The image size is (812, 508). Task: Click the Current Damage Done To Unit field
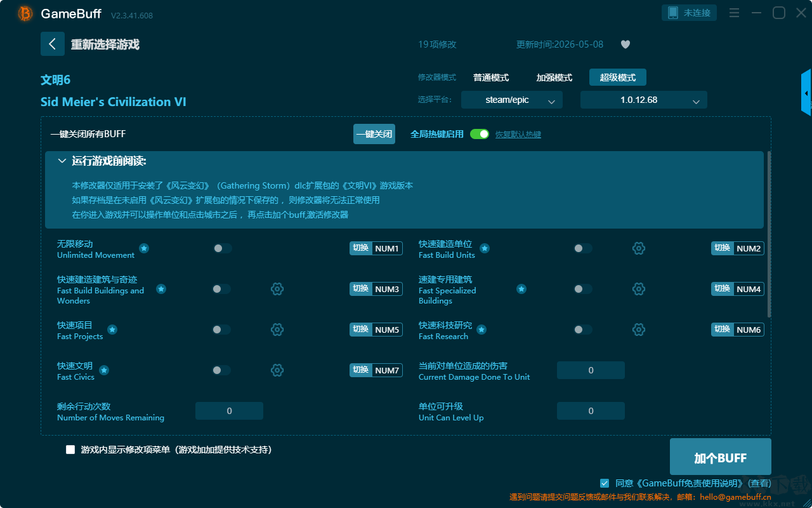coord(591,370)
